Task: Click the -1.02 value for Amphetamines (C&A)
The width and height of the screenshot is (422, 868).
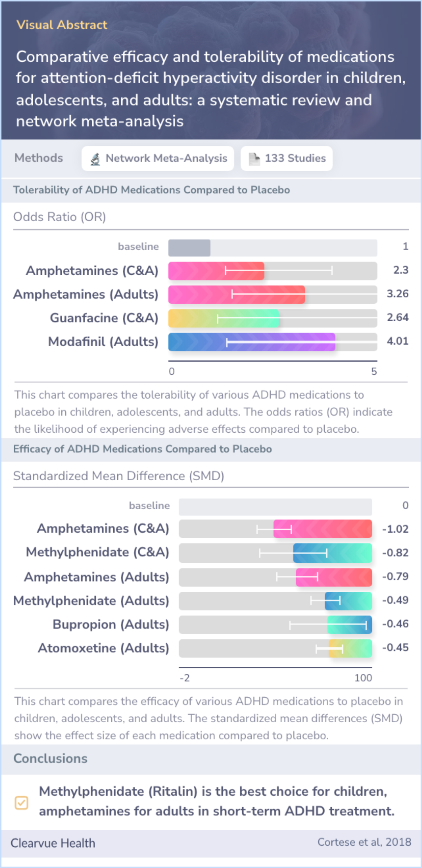Action: [395, 529]
